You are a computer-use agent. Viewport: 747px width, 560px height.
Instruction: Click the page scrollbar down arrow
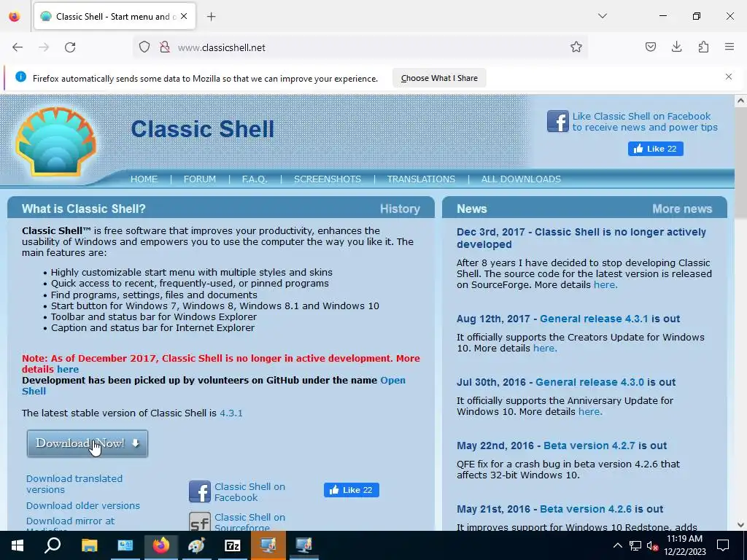pyautogui.click(x=740, y=525)
